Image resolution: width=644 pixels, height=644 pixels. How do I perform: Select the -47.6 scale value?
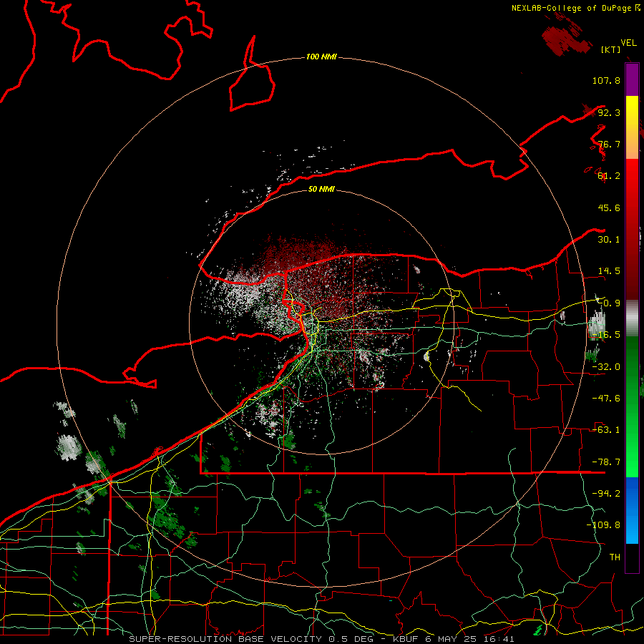[606, 399]
